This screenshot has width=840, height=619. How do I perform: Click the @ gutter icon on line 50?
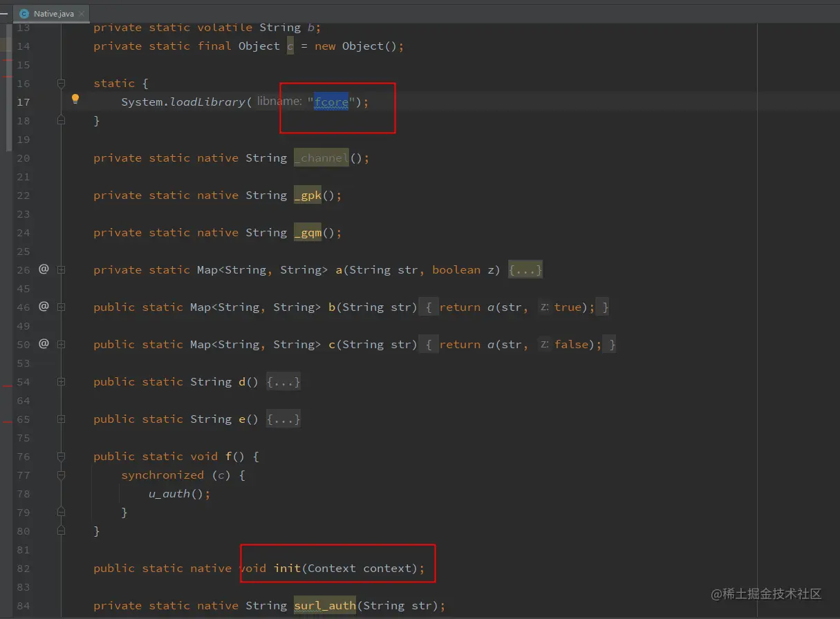click(44, 343)
